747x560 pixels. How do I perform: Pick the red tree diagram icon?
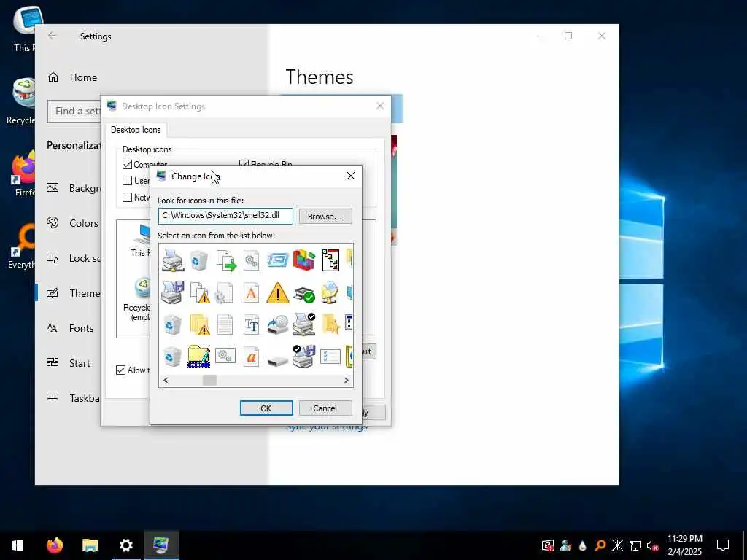330,260
